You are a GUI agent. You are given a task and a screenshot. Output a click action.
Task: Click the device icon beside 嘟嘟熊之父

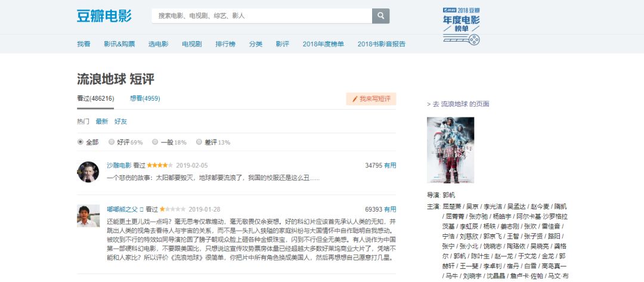142,209
